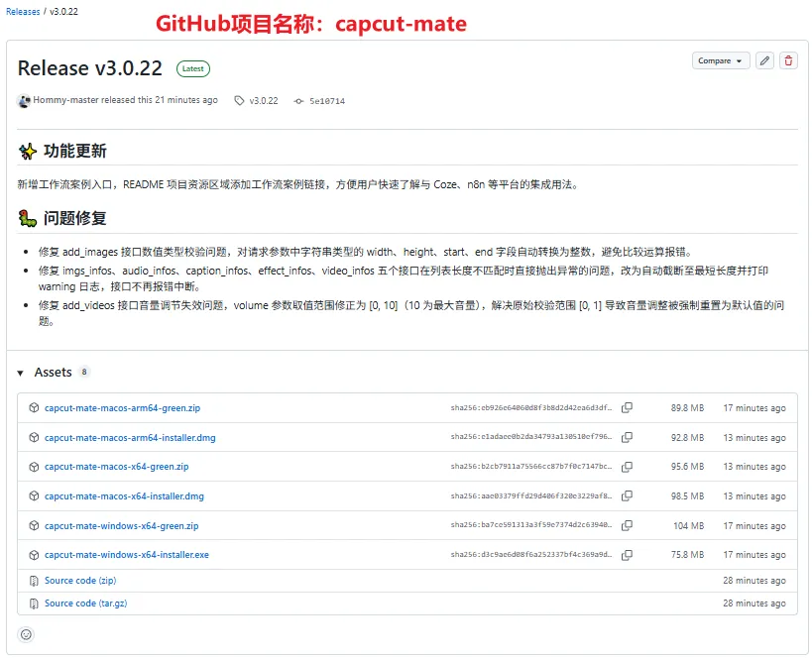The image size is (812, 658).
Task: Click Hommy-master avatar image
Action: [24, 100]
